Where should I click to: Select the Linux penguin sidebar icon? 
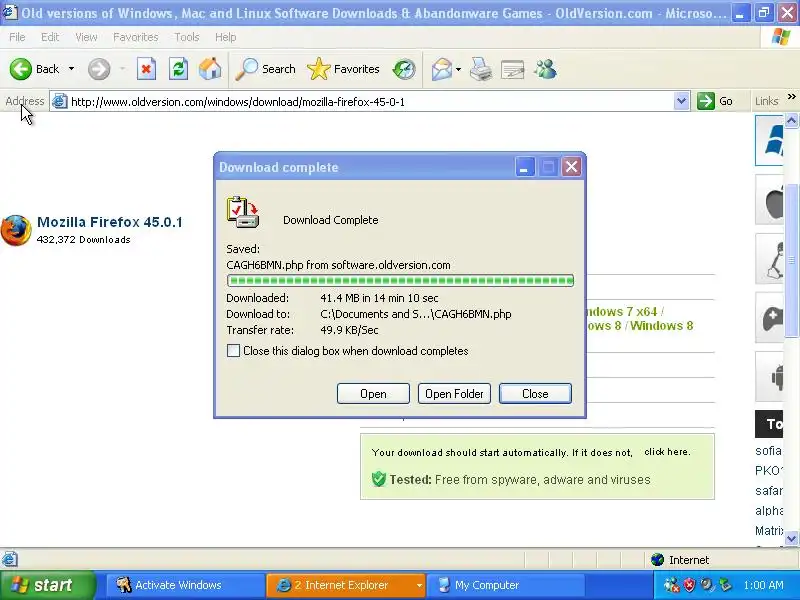pos(769,259)
